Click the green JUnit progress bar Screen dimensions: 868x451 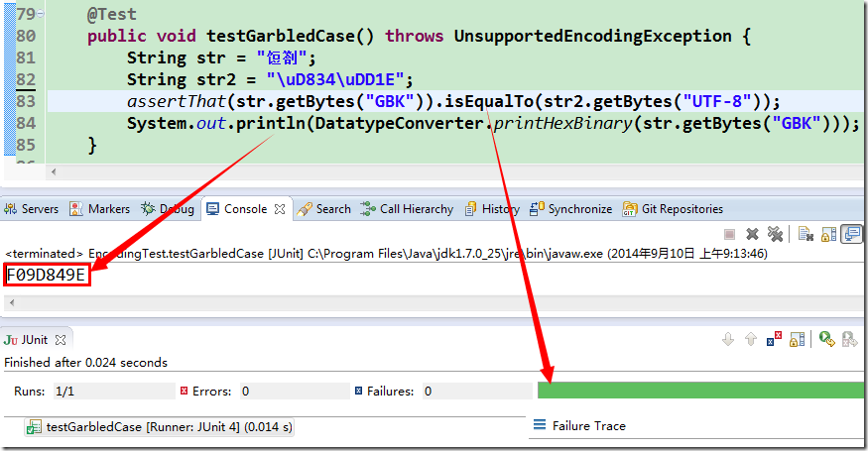700,391
